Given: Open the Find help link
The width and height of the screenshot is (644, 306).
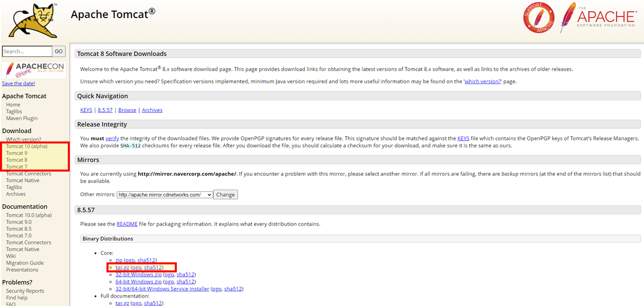Looking at the screenshot, I should 17,297.
